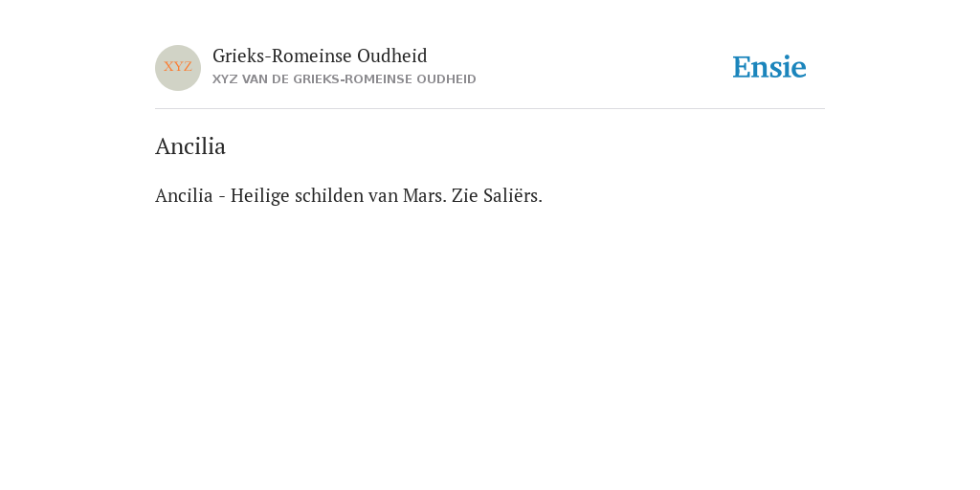
Task: Click the Ancilia article heading
Action: coord(190,146)
